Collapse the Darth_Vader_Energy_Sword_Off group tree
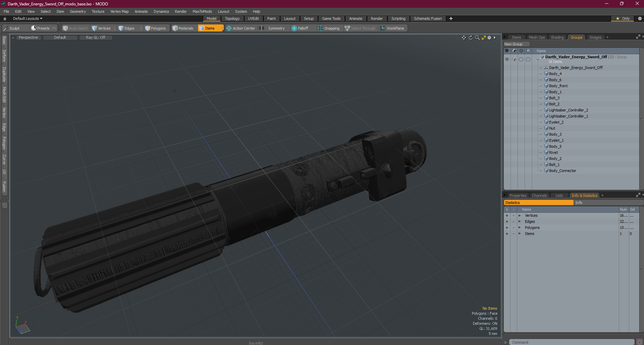The height and width of the screenshot is (345, 644). point(537,59)
